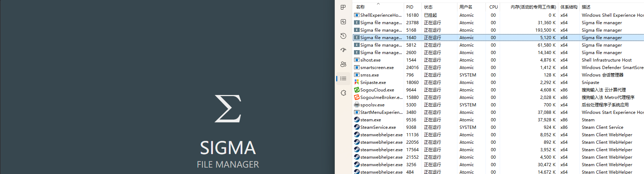The image size is (644, 174).
Task: Click the Windows Start Experience Host description
Action: pos(613,112)
